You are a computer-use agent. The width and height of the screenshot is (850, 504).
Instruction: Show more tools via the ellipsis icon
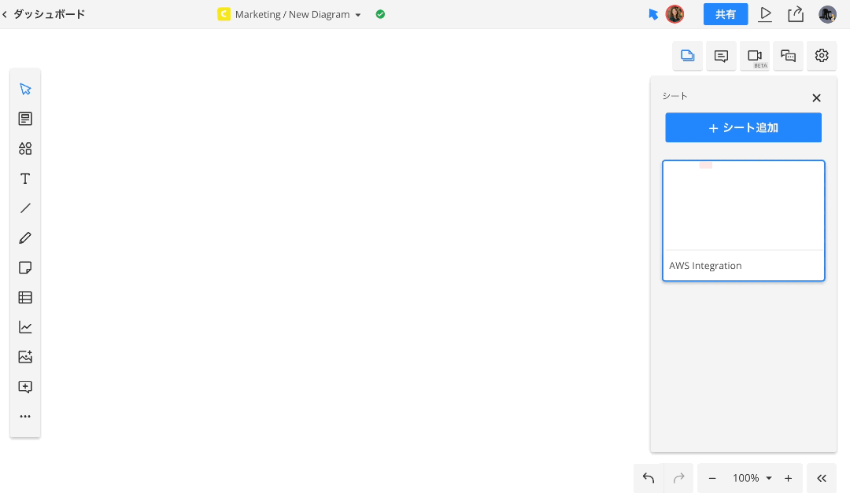pyautogui.click(x=25, y=417)
